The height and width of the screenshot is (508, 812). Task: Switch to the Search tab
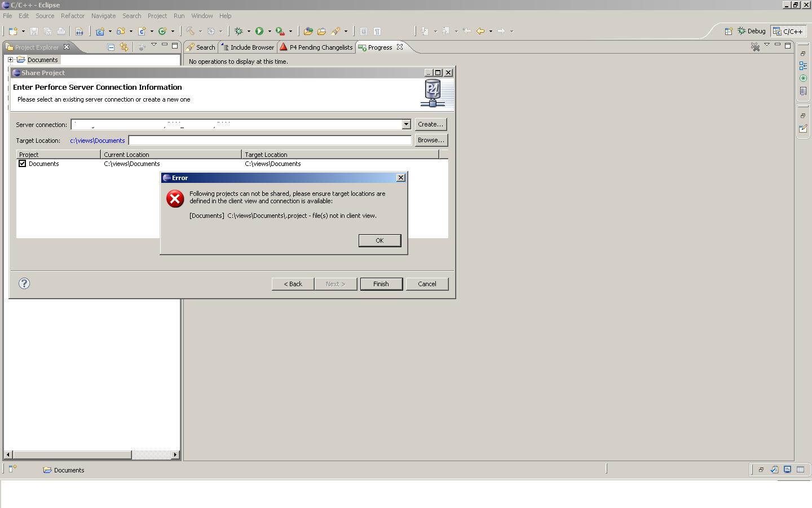[x=201, y=47]
